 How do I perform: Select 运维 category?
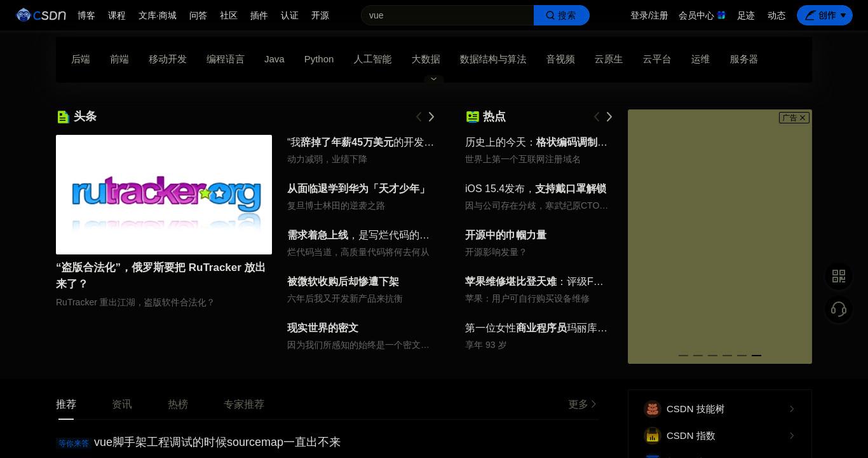[x=700, y=59]
